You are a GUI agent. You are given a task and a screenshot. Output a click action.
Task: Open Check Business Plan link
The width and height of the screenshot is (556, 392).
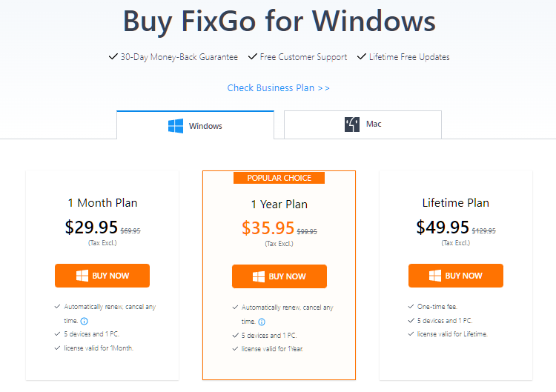click(x=278, y=88)
